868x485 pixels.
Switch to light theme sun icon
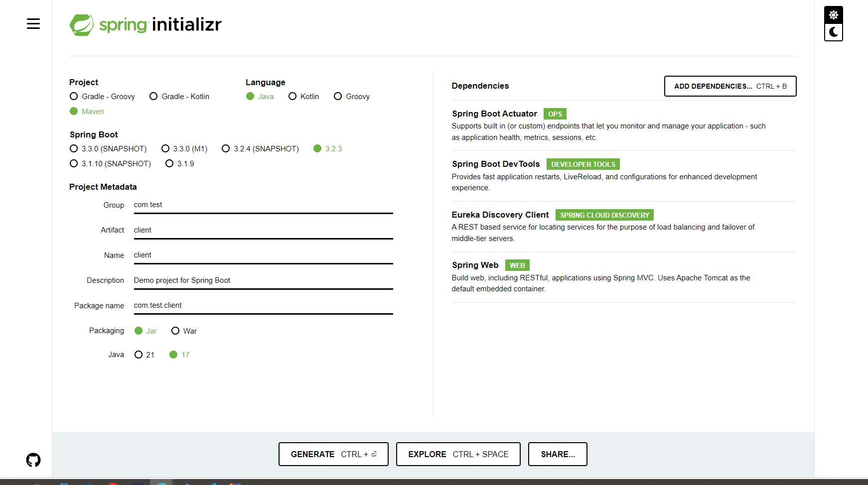[834, 15]
